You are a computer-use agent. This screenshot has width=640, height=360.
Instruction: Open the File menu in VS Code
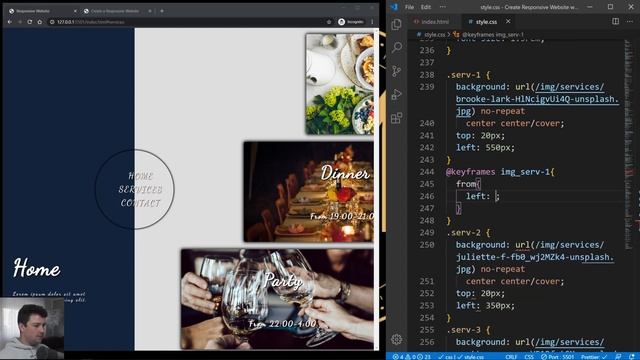[409, 7]
